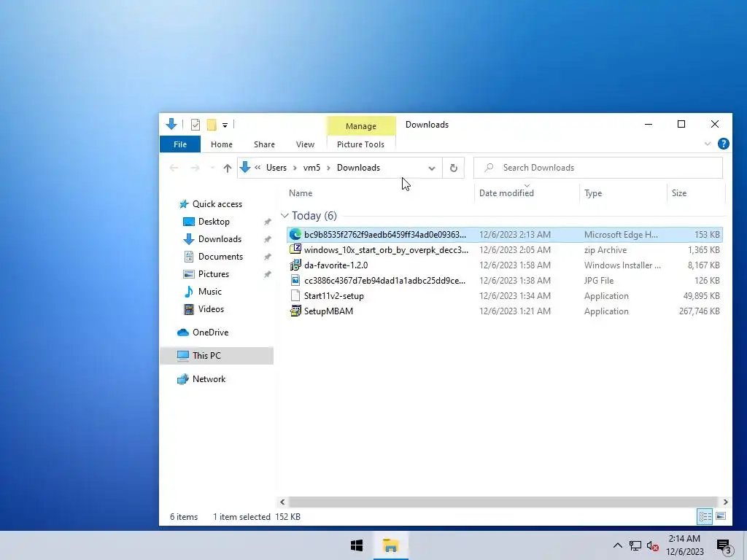The height and width of the screenshot is (560, 747).
Task: Select the da-favorite-1.2.0 installer icon
Action: coord(295,265)
